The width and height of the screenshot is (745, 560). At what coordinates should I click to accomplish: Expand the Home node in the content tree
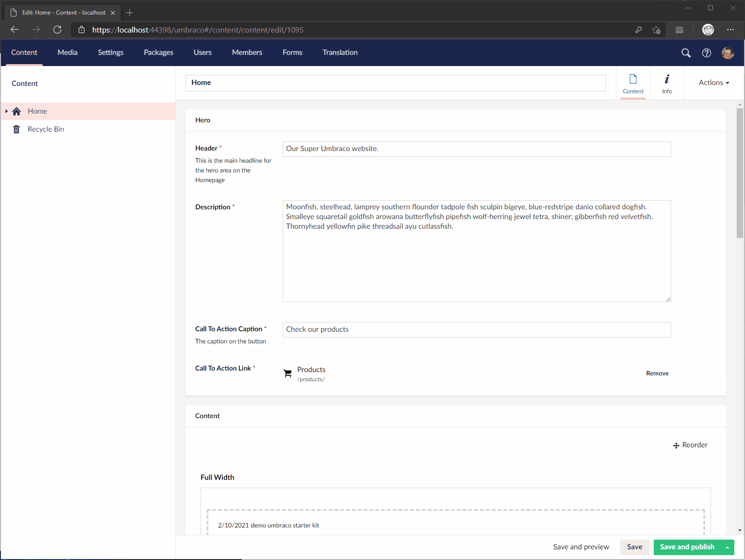pos(6,111)
